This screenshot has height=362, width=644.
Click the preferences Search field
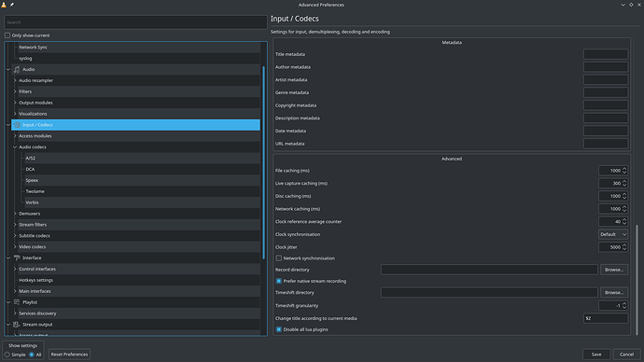[135, 22]
